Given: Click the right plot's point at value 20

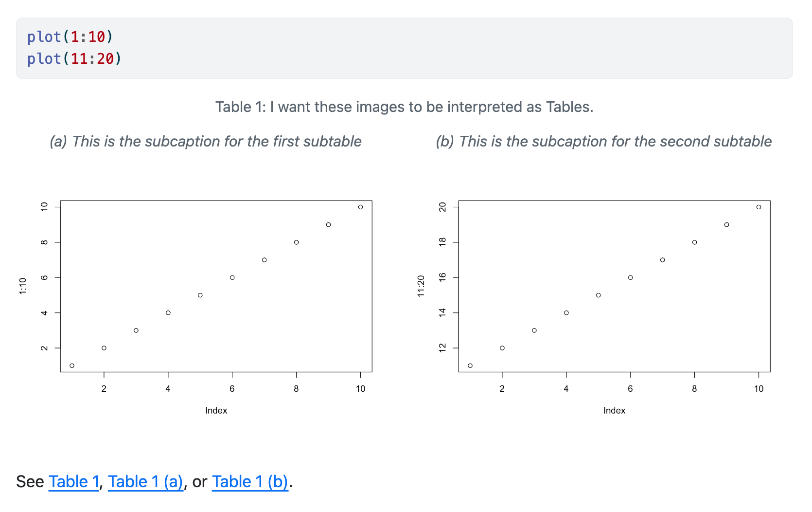Looking at the screenshot, I should [x=759, y=207].
